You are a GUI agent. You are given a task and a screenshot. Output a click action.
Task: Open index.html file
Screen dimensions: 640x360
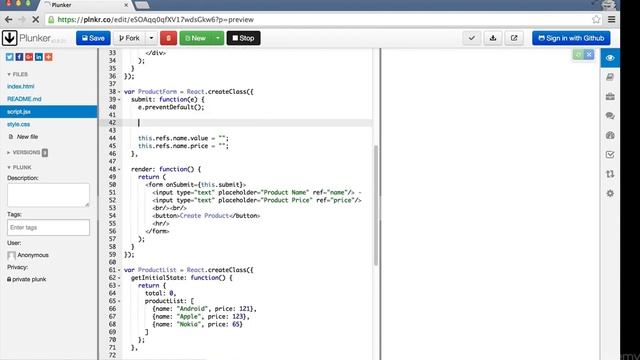[20, 87]
